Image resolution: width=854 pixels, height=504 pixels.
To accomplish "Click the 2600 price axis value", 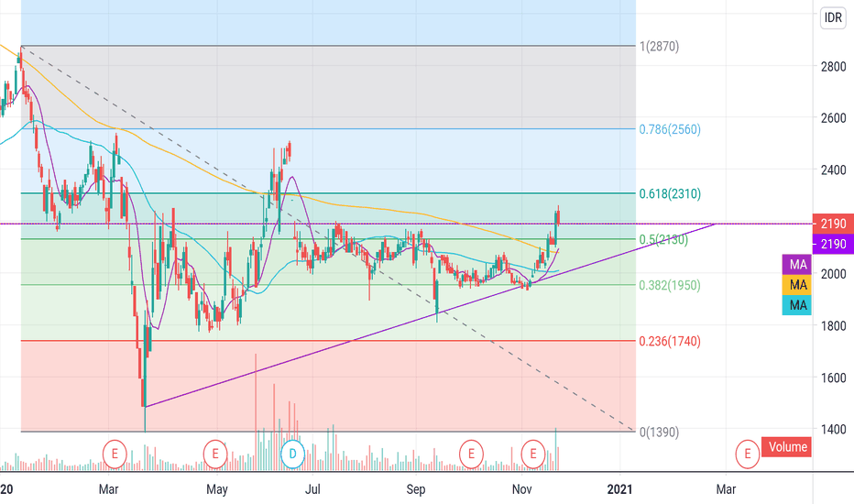I will click(833, 117).
